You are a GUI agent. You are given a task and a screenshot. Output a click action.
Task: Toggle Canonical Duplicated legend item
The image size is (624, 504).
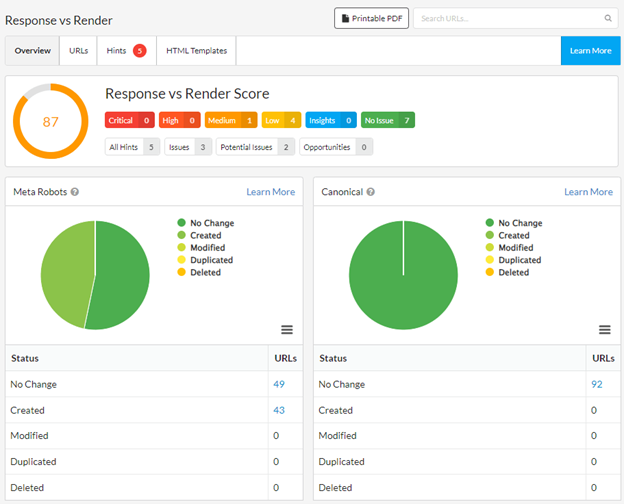(x=514, y=260)
